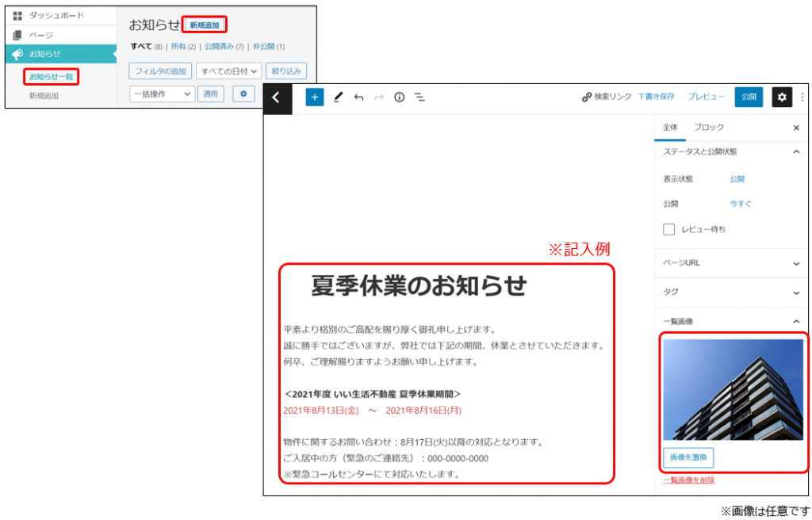
Task: Open the three-dot options menu
Action: tap(802, 97)
